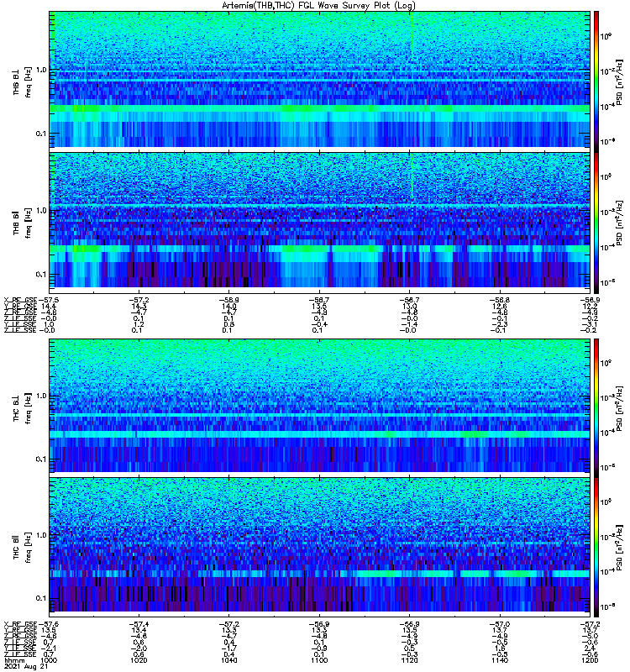
Task: Select the THB B-perpendicular freq [Hz] axis label
Action: coord(29,81)
